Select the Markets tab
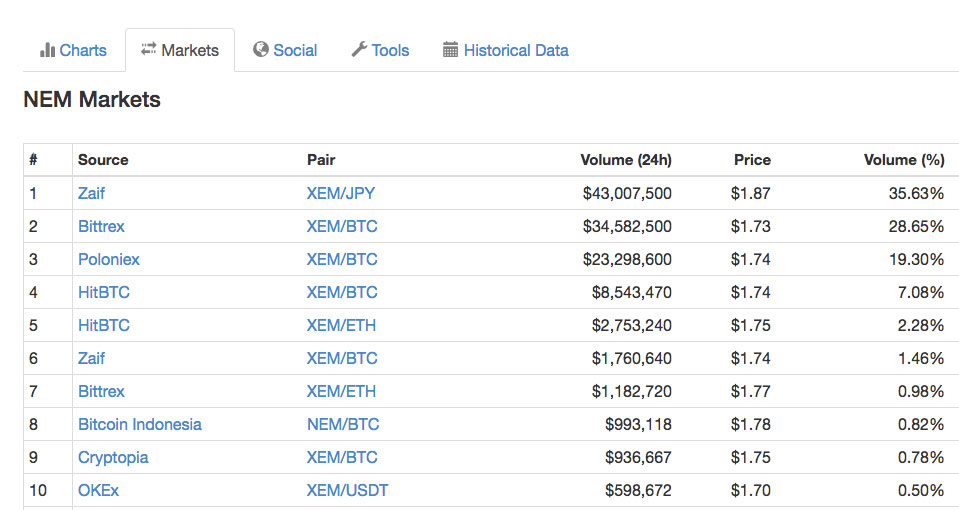959x510 pixels. click(x=180, y=50)
